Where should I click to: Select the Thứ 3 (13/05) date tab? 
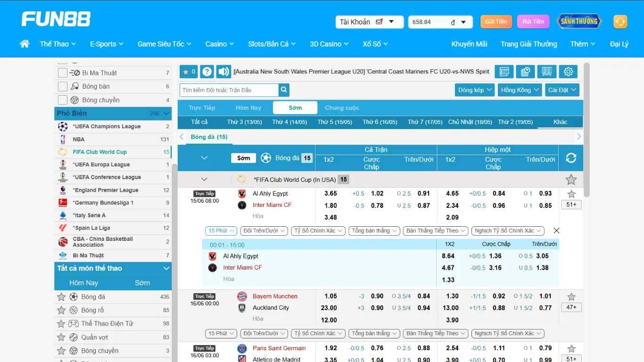coord(244,122)
